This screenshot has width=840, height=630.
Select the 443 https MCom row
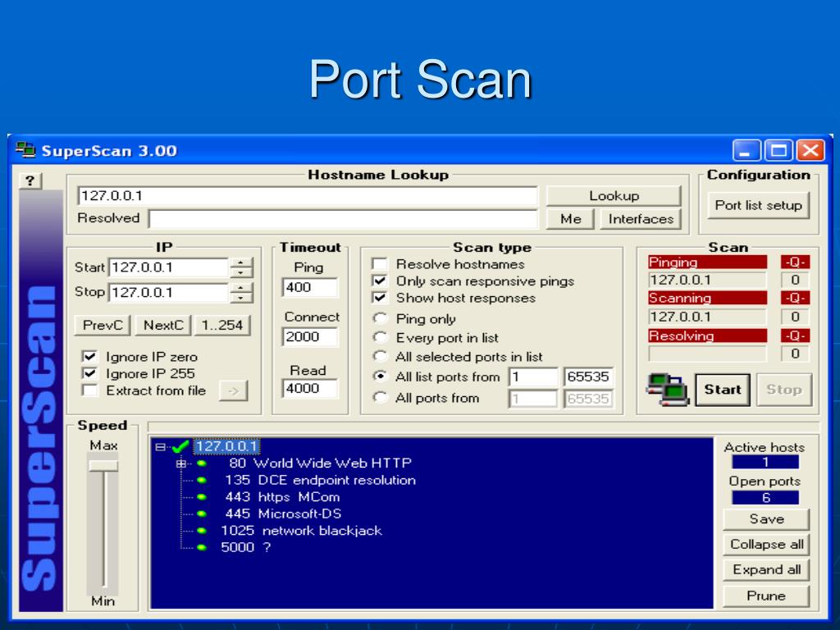pyautogui.click(x=282, y=497)
